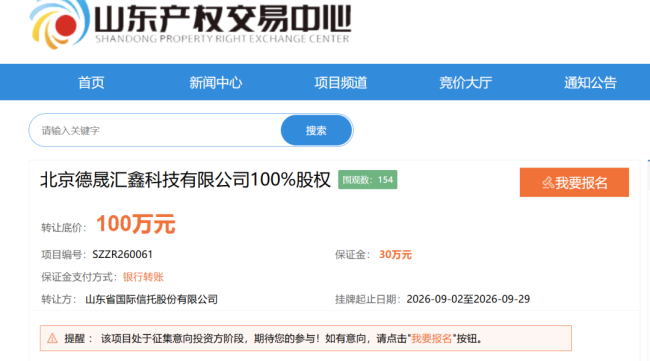Select 竞价大厅 in the navigation bar

click(466, 82)
